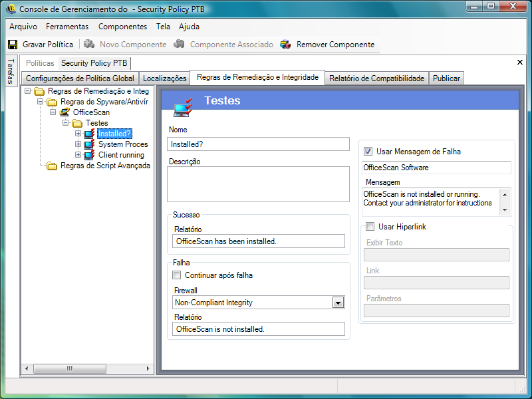
Task: Close the policy tab with the X
Action: pyautogui.click(x=519, y=62)
